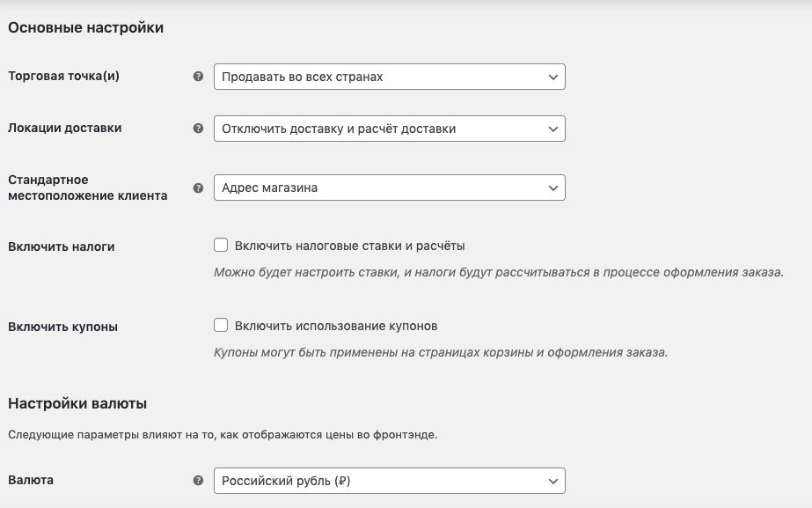Click help icon beside Локации доставки
Screen dimensions: 812x508
click(x=198, y=129)
